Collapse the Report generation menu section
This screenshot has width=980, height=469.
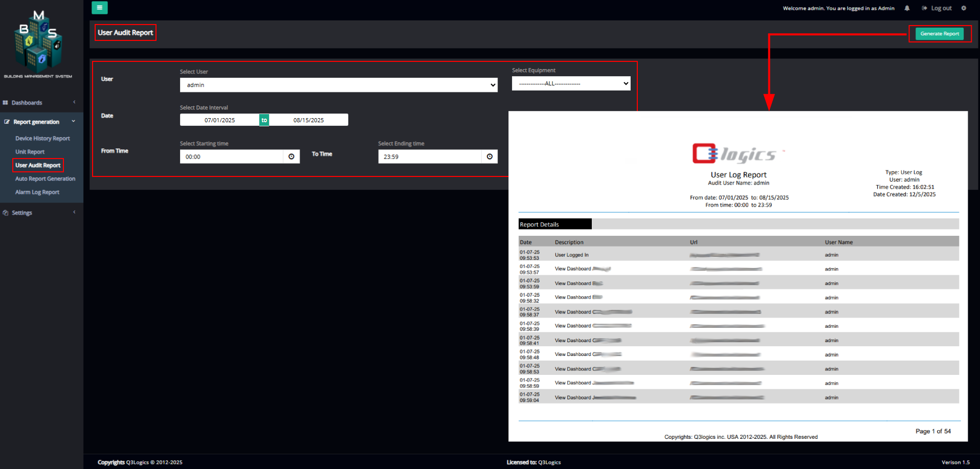[x=73, y=121]
